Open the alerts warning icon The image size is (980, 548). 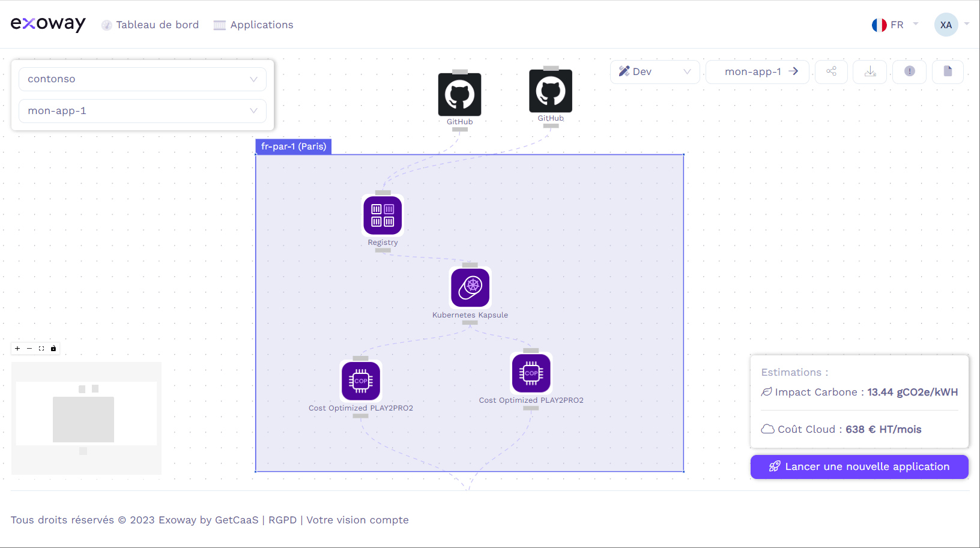[909, 71]
